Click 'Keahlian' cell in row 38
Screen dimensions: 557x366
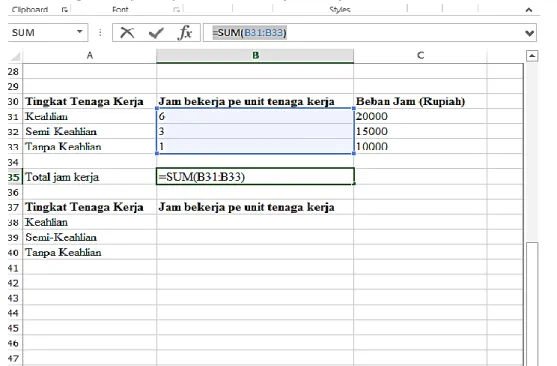[90, 222]
